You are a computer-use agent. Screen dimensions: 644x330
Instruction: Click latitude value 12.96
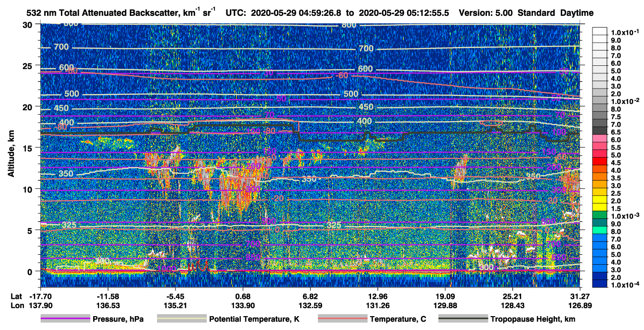click(377, 297)
